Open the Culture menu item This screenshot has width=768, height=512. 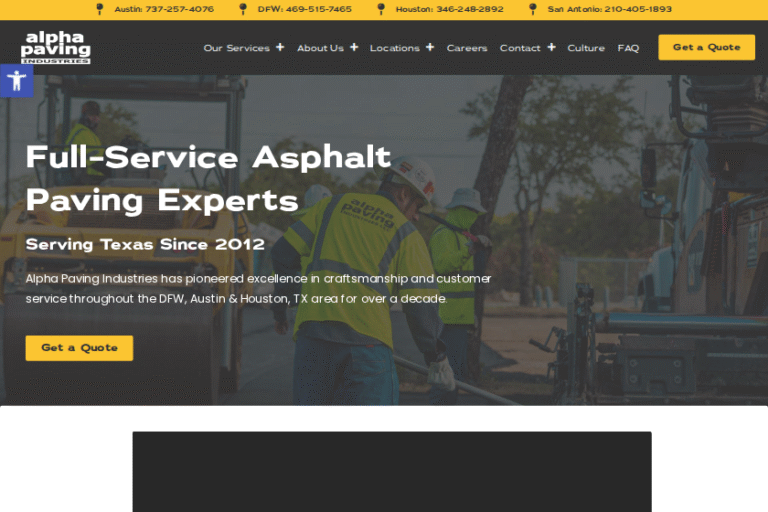tap(586, 48)
